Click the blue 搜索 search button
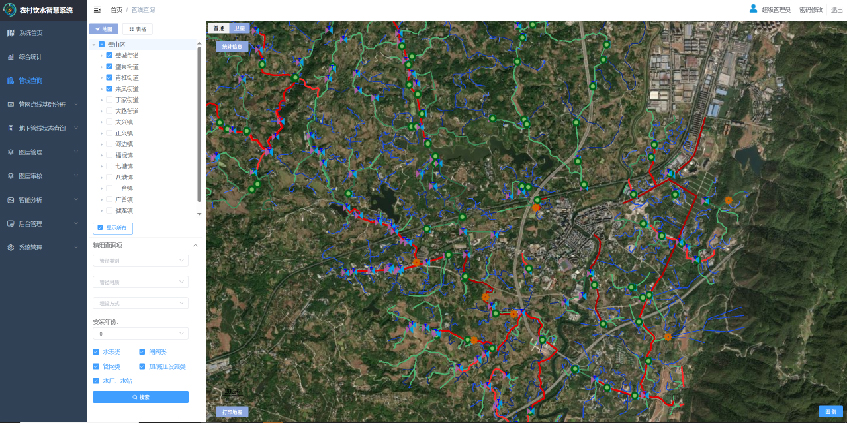The image size is (848, 424). pyautogui.click(x=141, y=397)
